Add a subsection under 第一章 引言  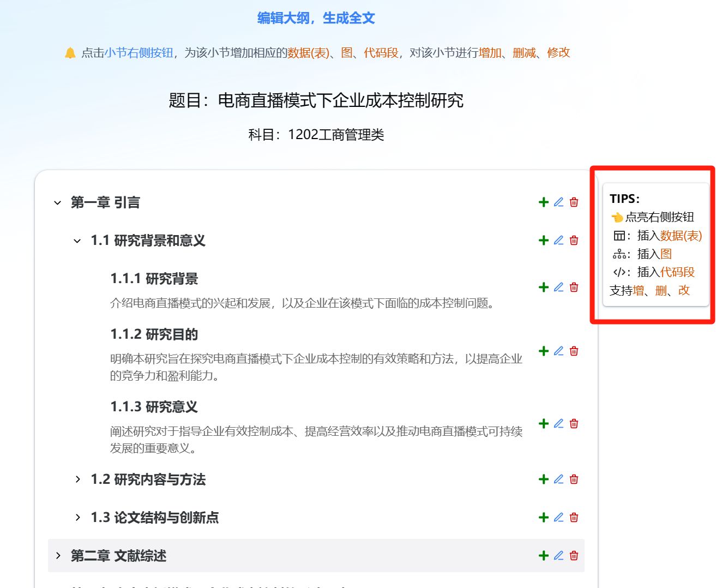pyautogui.click(x=543, y=202)
